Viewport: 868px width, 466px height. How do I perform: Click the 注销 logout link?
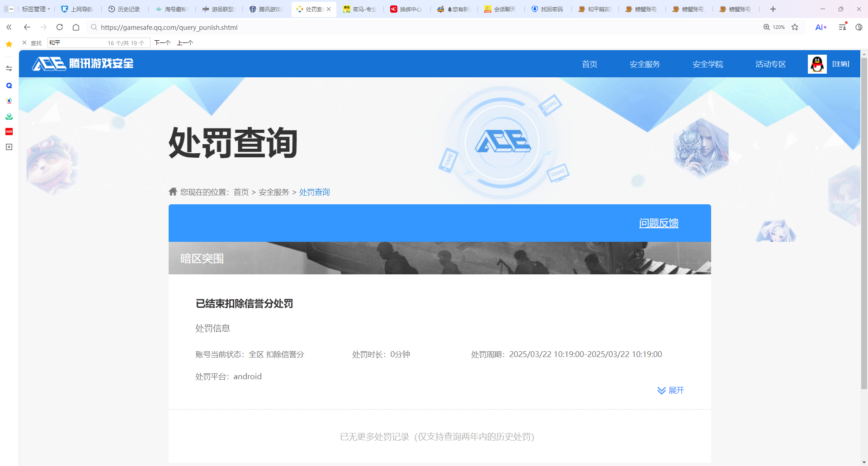(x=840, y=64)
